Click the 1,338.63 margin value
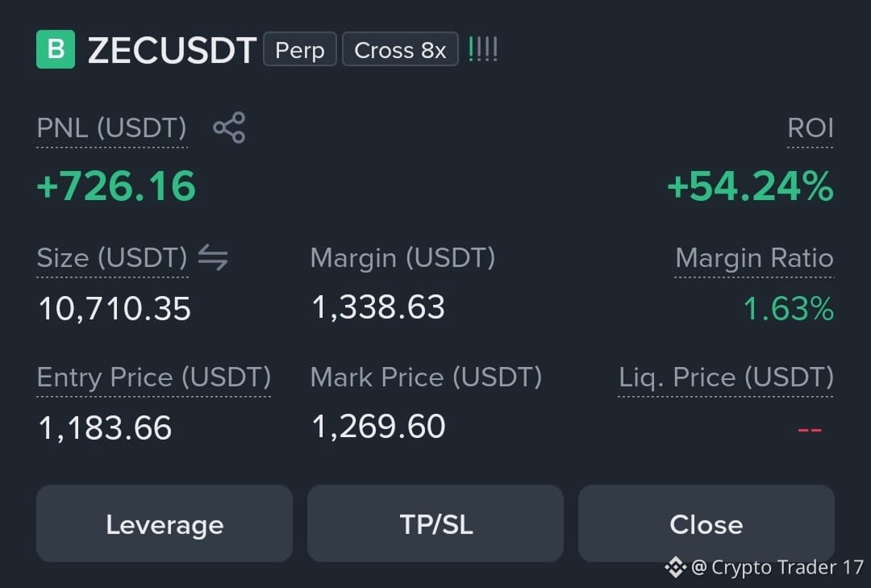 [x=378, y=307]
